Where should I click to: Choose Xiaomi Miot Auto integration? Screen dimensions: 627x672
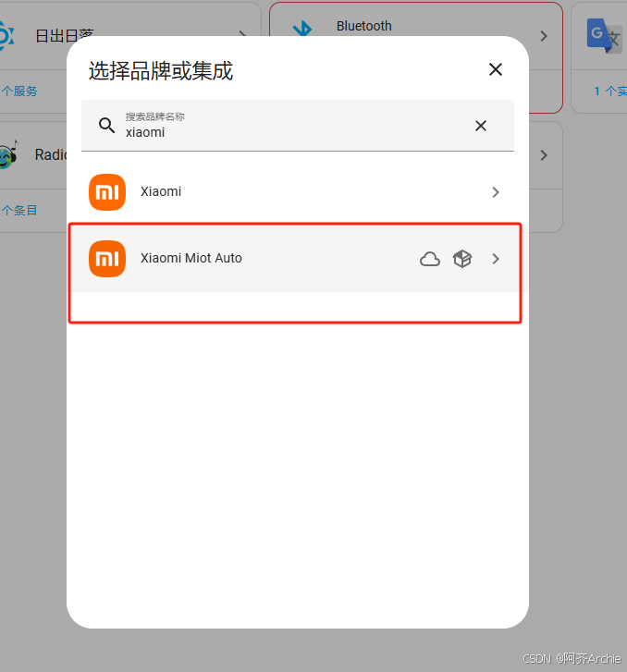coord(297,259)
